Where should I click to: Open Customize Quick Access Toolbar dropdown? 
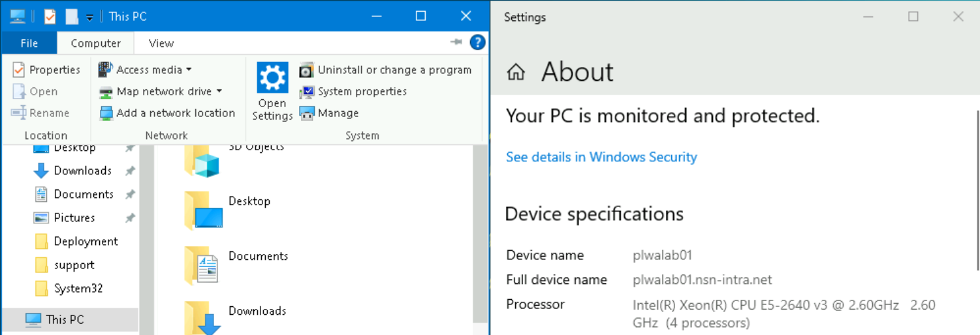pyautogui.click(x=89, y=17)
